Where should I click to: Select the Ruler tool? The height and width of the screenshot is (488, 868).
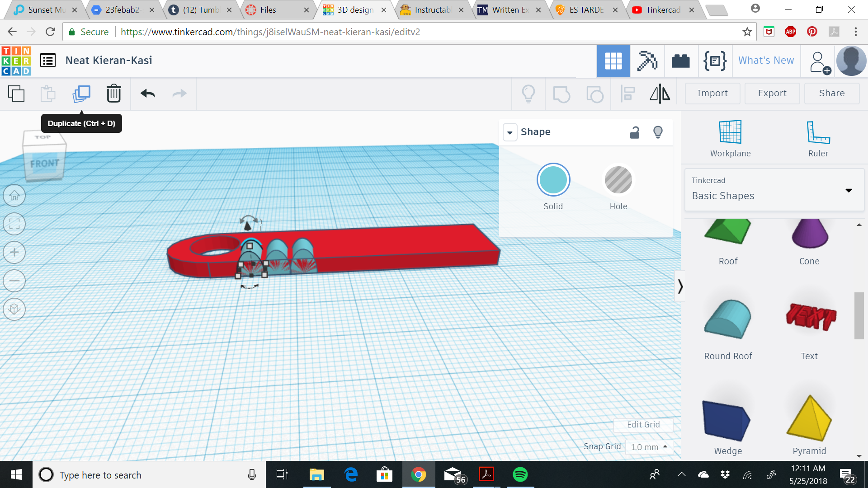point(818,139)
